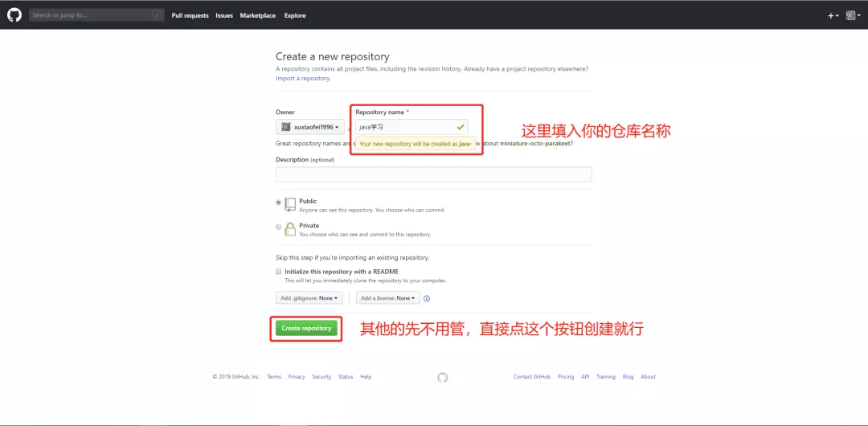Open the Security footer link
This screenshot has width=868, height=426.
[321, 377]
